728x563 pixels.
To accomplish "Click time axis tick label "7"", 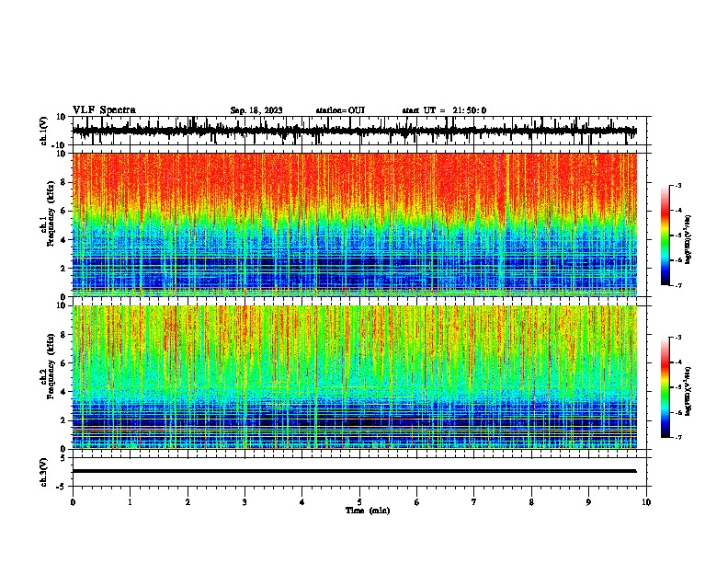I will pos(474,502).
